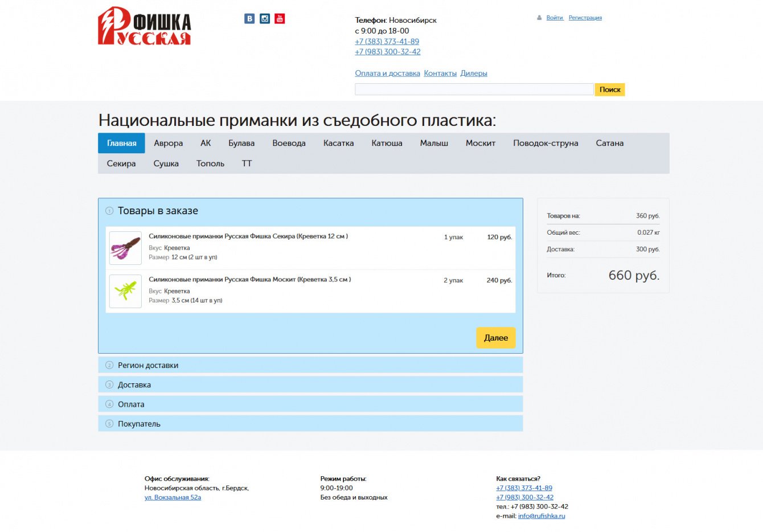
Task: Call header phone +7 (983) 300-32-42
Action: 388,52
